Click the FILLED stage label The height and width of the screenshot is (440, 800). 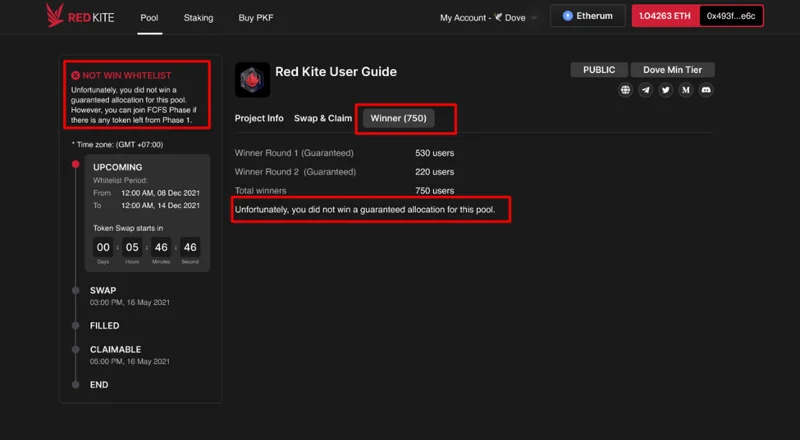[x=105, y=326]
